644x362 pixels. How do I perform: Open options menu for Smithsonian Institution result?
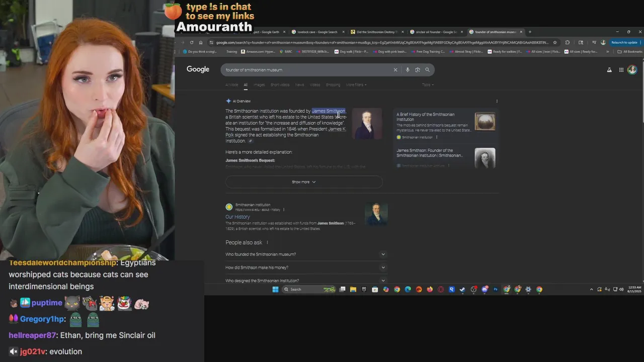pyautogui.click(x=284, y=210)
